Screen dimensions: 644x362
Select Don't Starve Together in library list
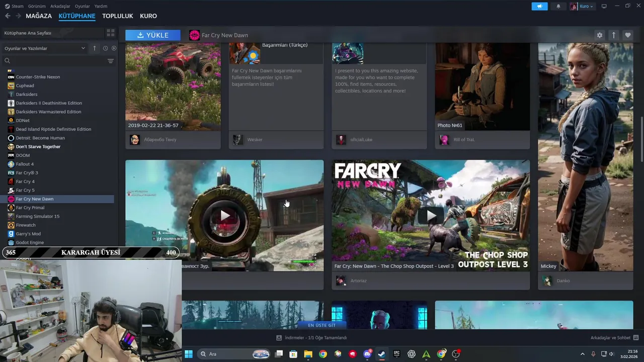tap(38, 147)
